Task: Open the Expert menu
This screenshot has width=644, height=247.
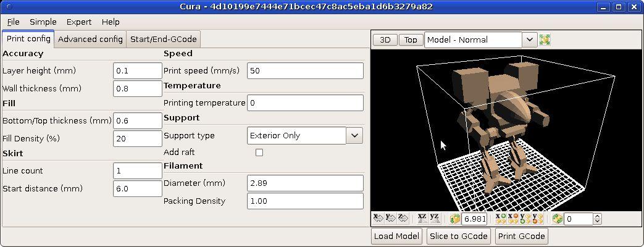Action: click(79, 22)
